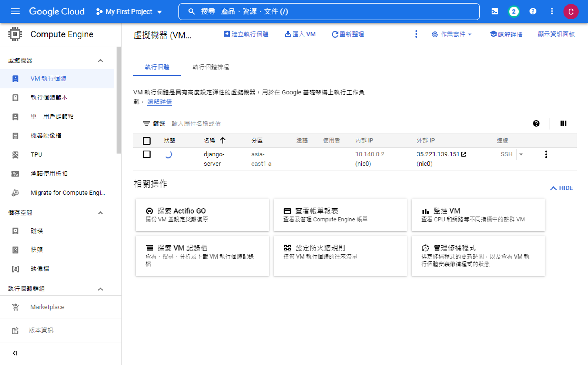Viewport: 588px width, 365px height.
Task: Click internal IP 10.140.0.2 cell
Action: click(x=370, y=159)
